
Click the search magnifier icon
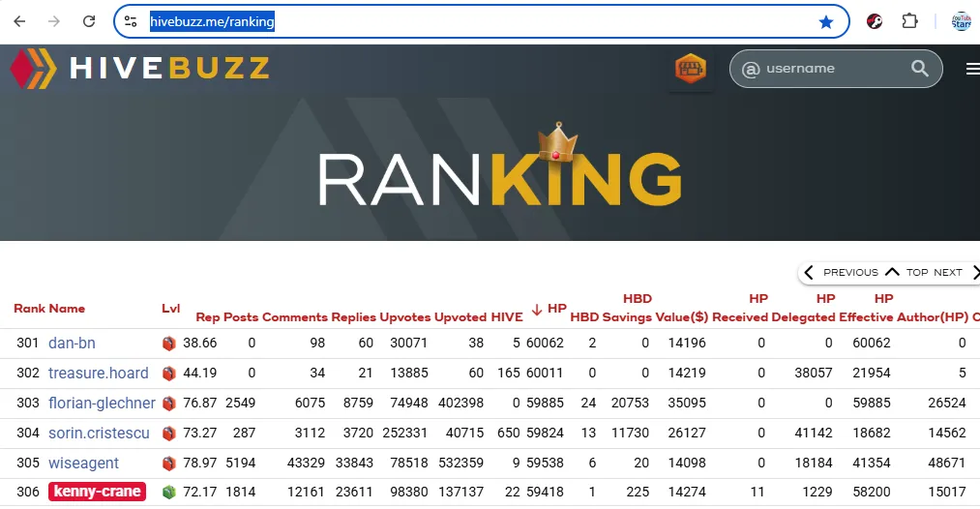919,68
